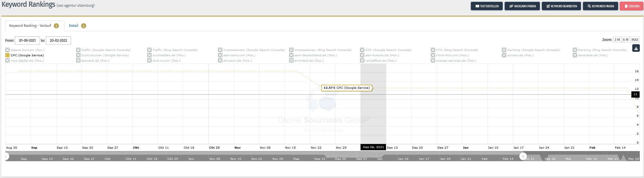644x178 pixels.
Task: Open the Detail tab
Action: [74, 26]
